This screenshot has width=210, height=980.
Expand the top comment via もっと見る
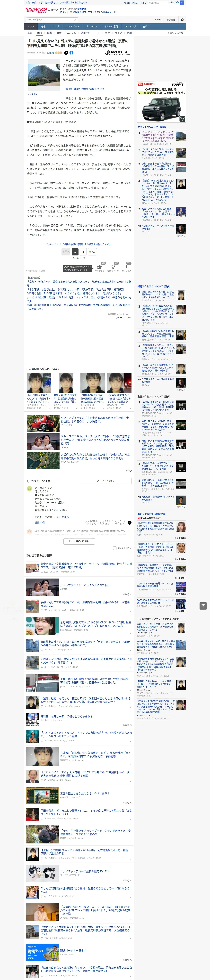[63, 517]
